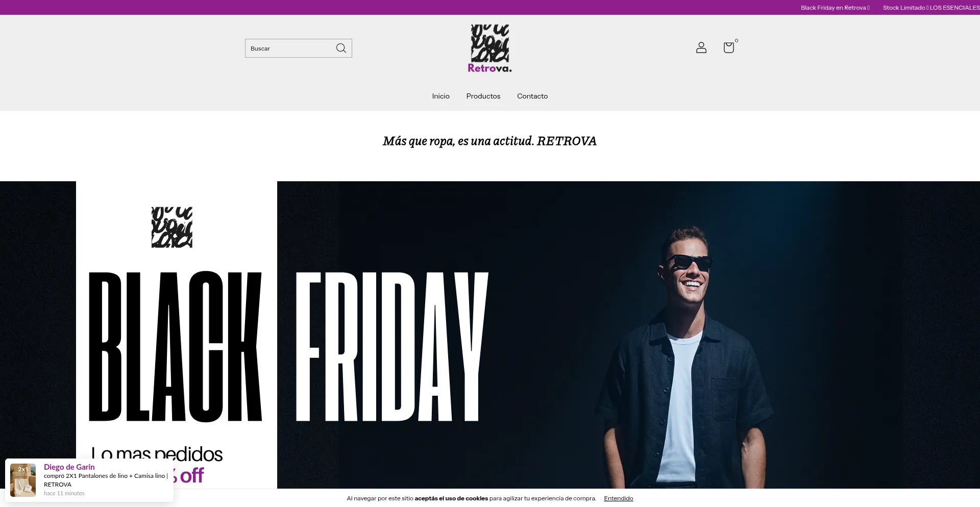Open the Productos menu item
Viewport: 980px width, 507px height.
483,96
